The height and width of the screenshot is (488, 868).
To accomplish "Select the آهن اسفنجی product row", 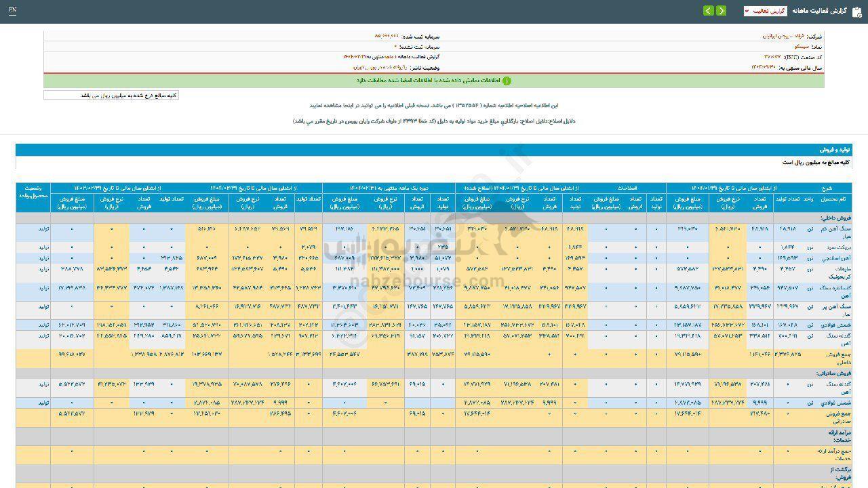I will (x=434, y=258).
